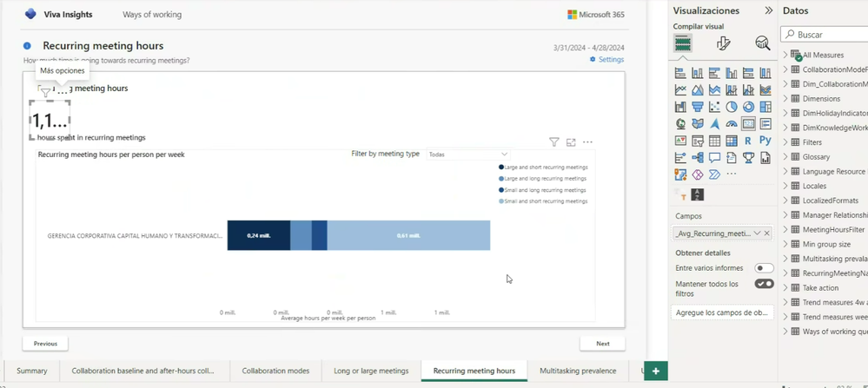Select the funnel chart visual

coord(698,107)
